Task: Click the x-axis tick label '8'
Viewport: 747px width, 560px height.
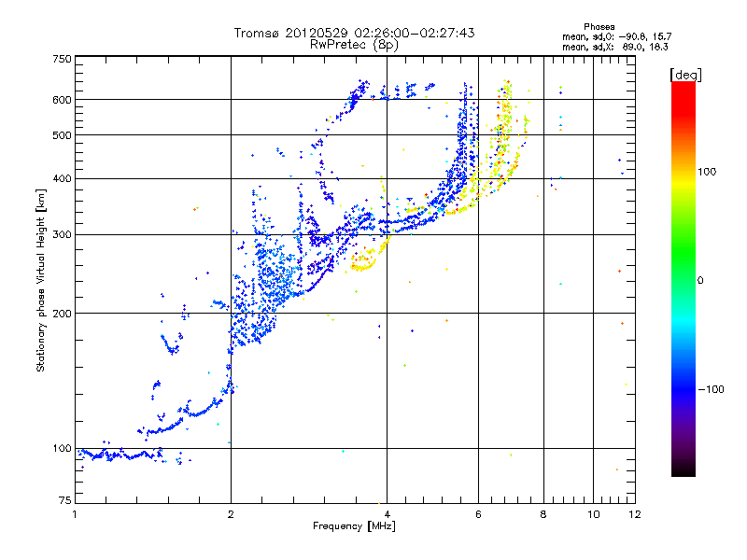Action: (543, 514)
